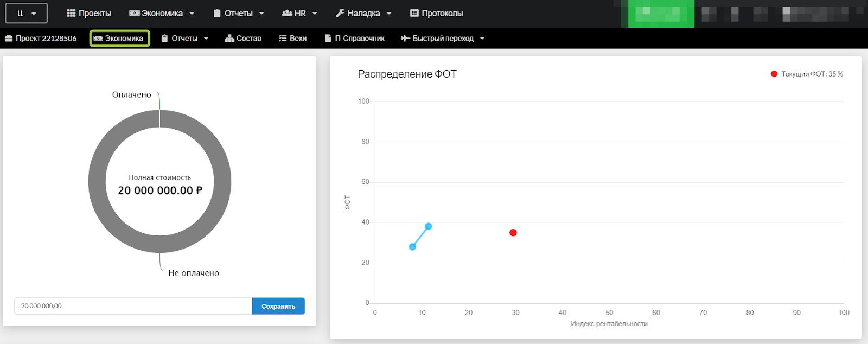Click the red current ФОТ data point

513,233
